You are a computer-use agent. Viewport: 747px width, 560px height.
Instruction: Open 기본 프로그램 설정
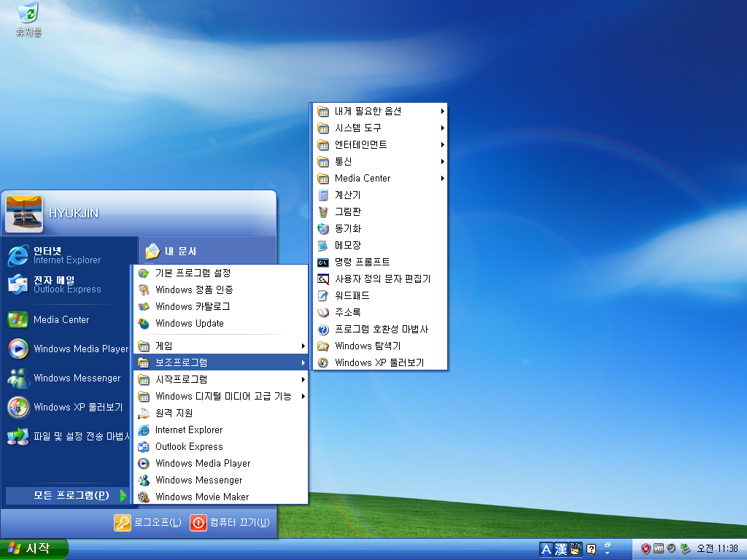220,273
